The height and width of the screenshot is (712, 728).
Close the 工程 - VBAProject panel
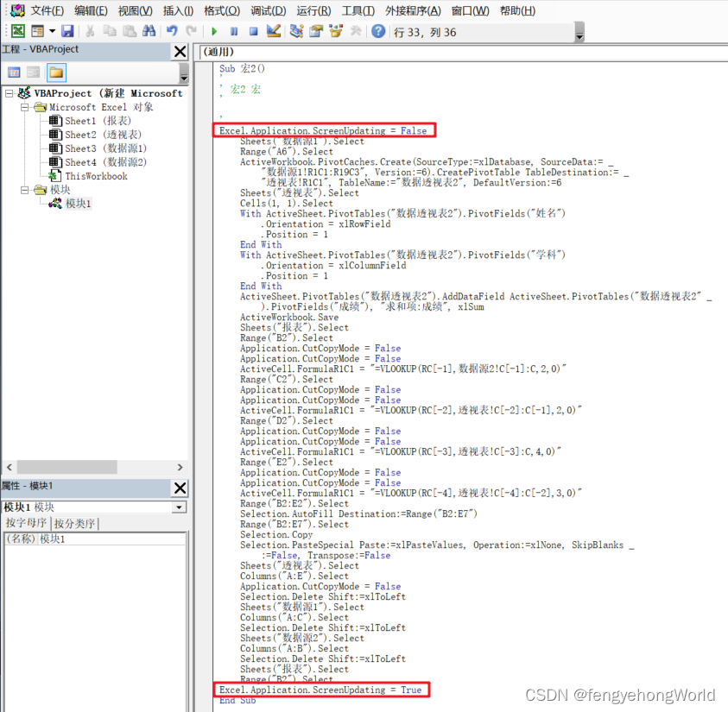click(180, 51)
